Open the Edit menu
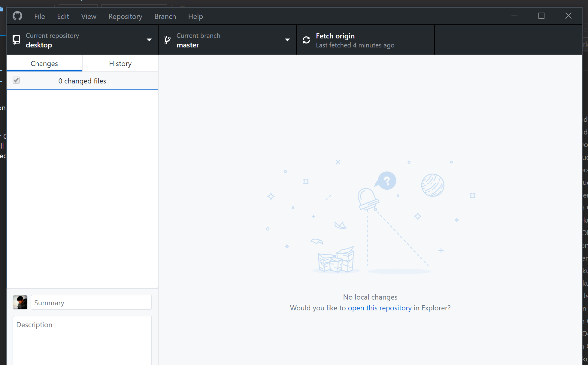 (63, 17)
